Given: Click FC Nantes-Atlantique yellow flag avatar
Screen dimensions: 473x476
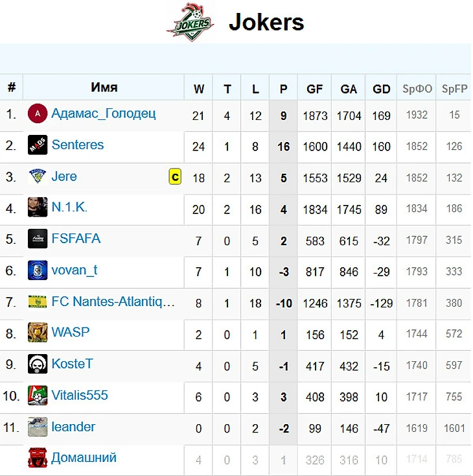Looking at the screenshot, I should click(38, 302).
